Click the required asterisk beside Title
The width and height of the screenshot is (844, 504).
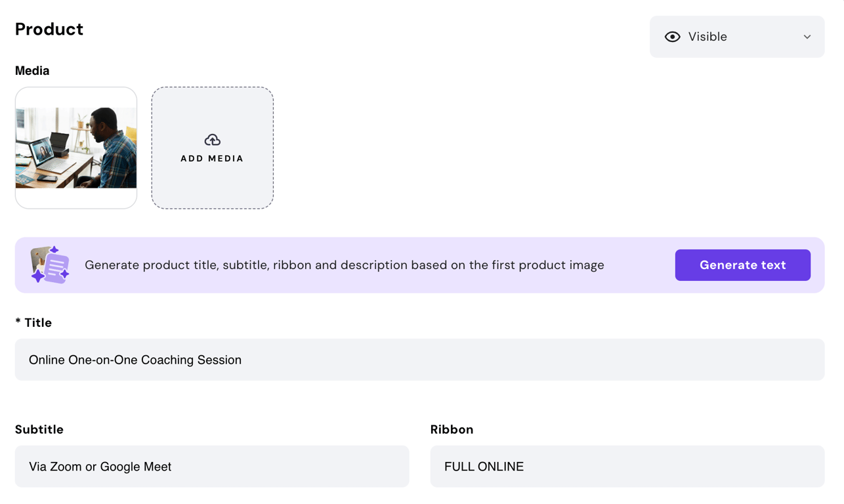(18, 322)
